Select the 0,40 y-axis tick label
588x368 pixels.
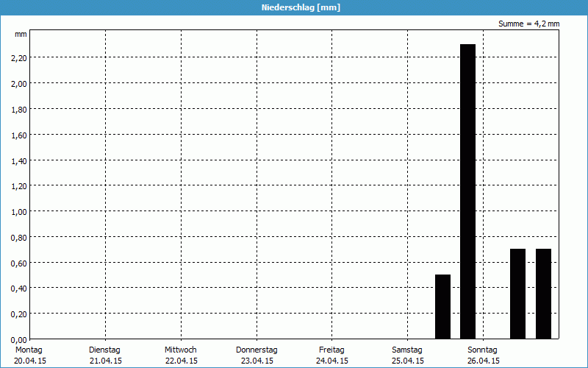click(x=19, y=288)
